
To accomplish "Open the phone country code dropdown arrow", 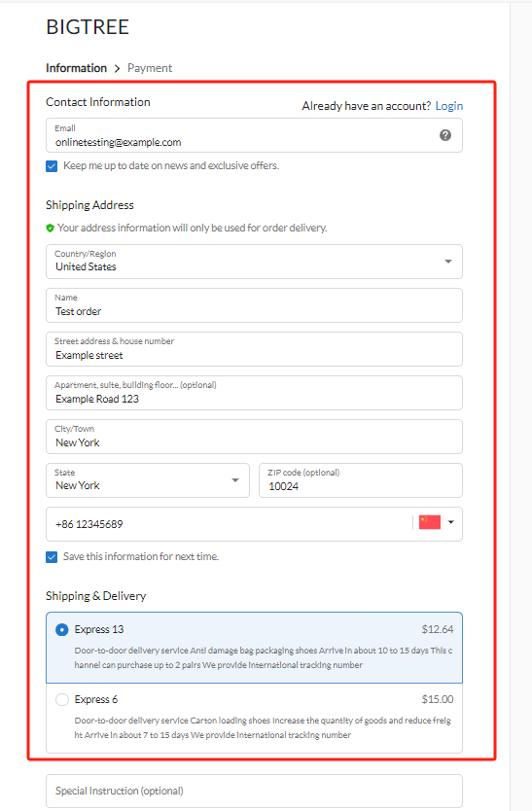I will point(450,522).
